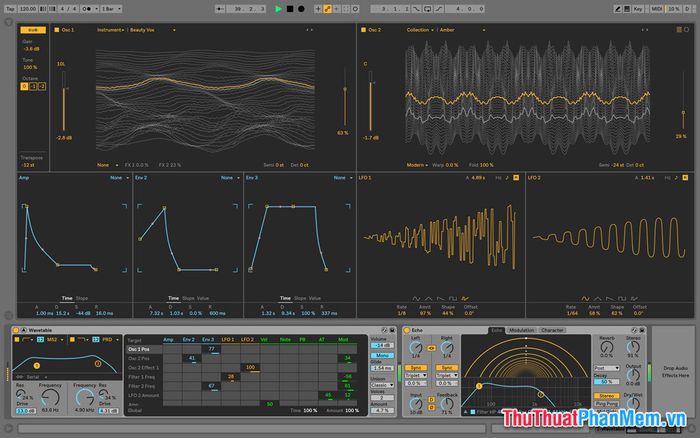700x438 pixels.
Task: Toggle the Osc 1 on/off square
Action: point(57,30)
